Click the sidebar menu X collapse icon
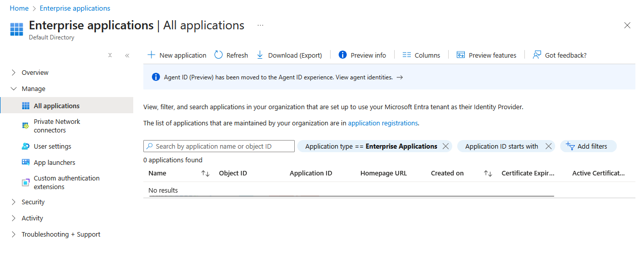 click(110, 55)
